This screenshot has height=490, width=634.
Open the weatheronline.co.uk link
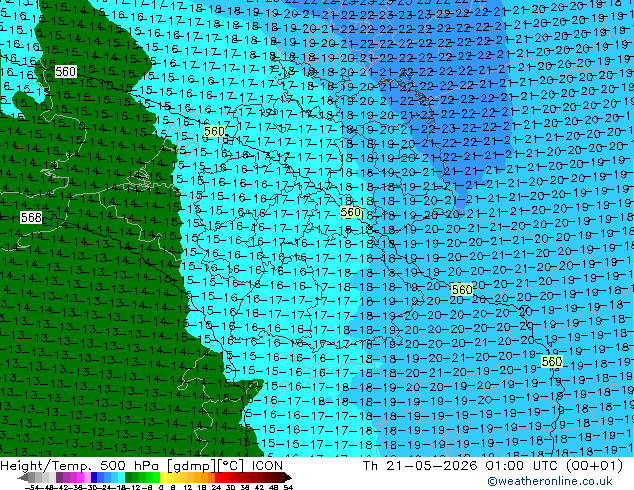[x=549, y=481]
